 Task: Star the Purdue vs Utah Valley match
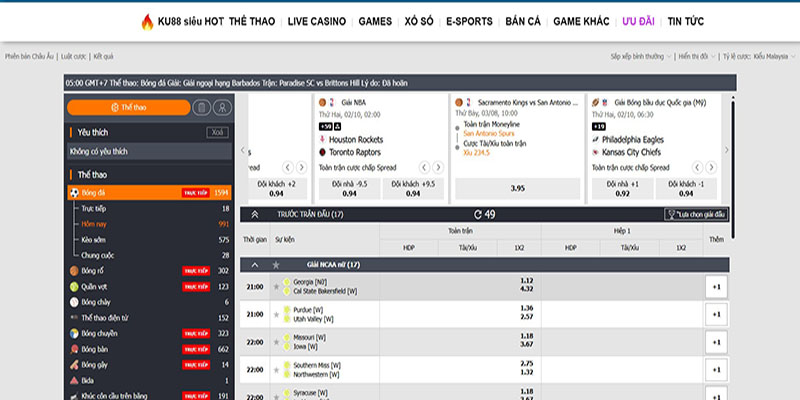coord(276,313)
